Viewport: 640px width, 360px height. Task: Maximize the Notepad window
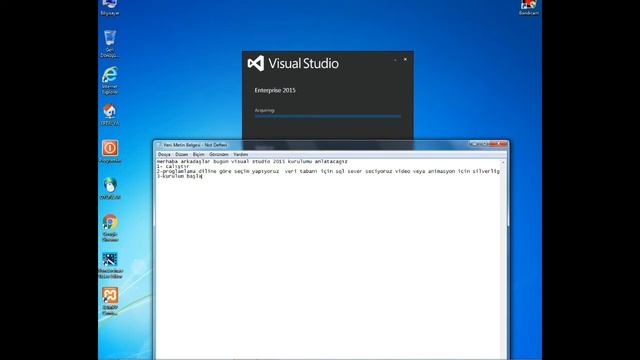484,144
